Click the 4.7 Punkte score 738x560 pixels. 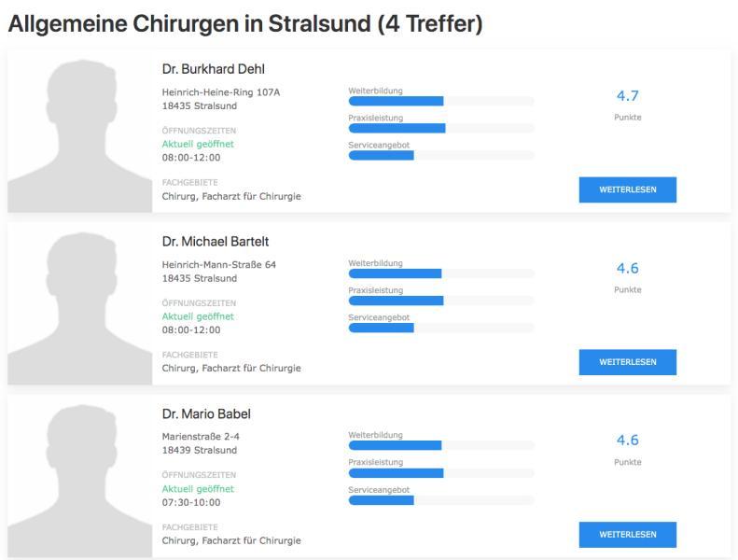(x=627, y=96)
